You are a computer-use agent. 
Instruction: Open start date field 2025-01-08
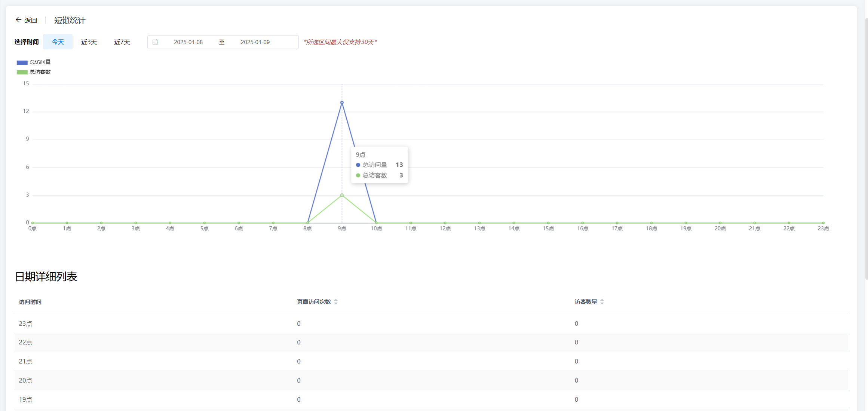coord(188,42)
